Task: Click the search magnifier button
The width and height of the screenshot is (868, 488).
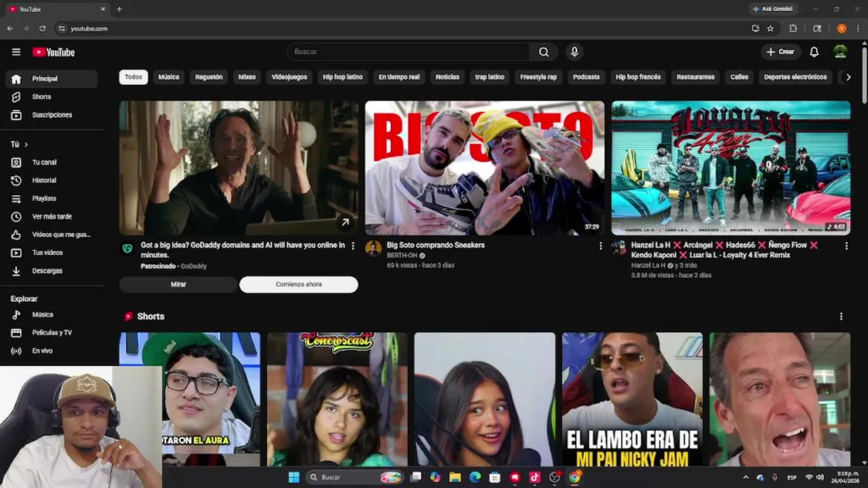Action: coord(544,52)
